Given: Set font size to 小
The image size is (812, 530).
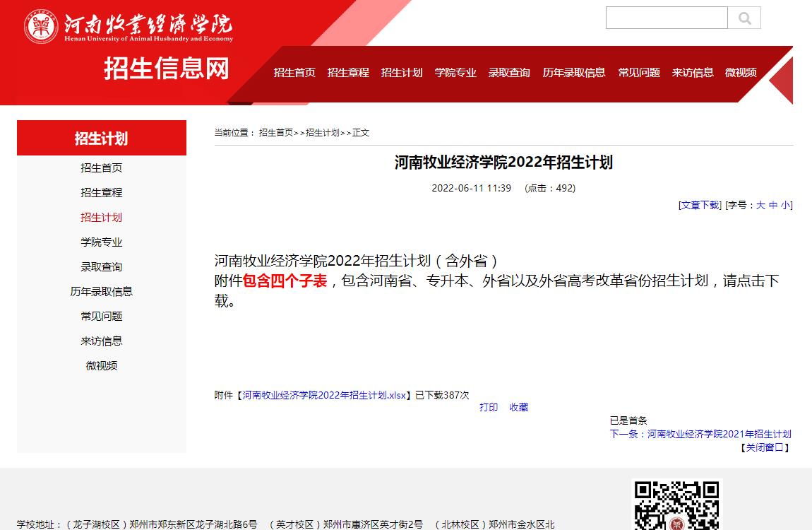Looking at the screenshot, I should [x=785, y=206].
